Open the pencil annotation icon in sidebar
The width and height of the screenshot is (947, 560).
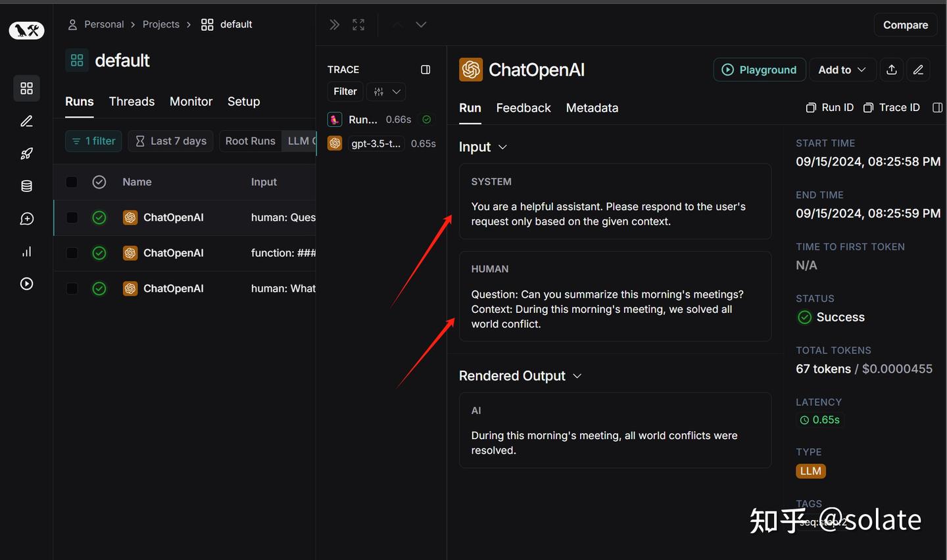click(26, 121)
